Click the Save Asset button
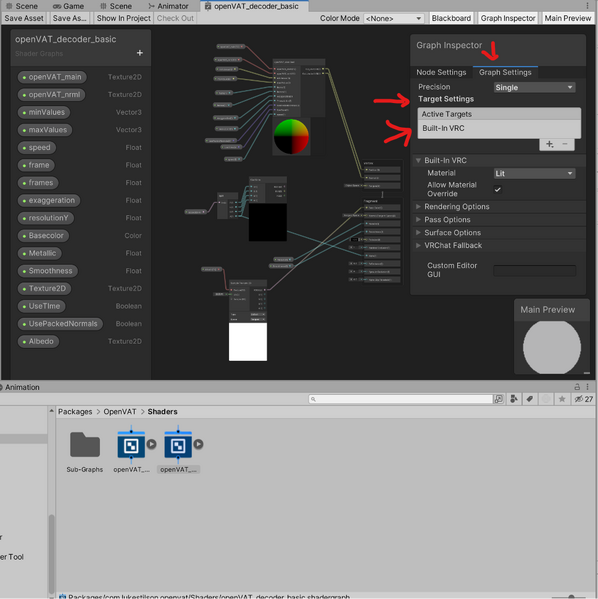598x599 pixels. pyautogui.click(x=24, y=18)
